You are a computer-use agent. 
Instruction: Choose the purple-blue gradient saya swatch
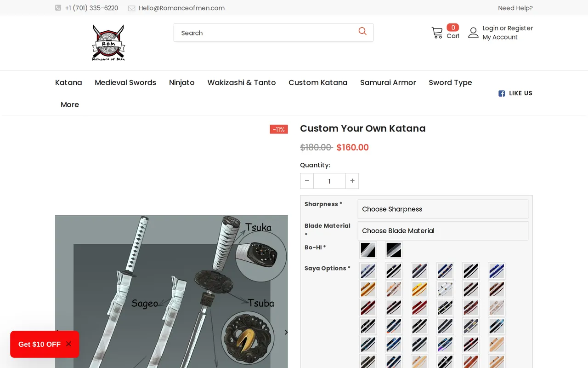(445, 345)
